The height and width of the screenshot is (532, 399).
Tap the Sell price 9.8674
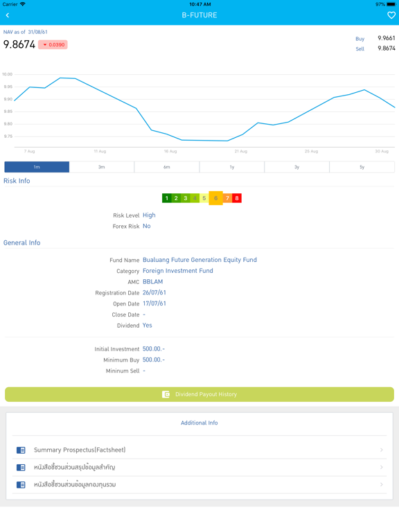tap(387, 48)
